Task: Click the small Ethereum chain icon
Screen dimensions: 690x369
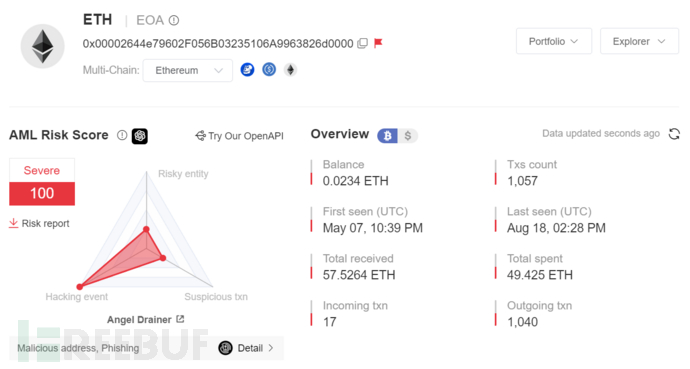Action: point(290,69)
